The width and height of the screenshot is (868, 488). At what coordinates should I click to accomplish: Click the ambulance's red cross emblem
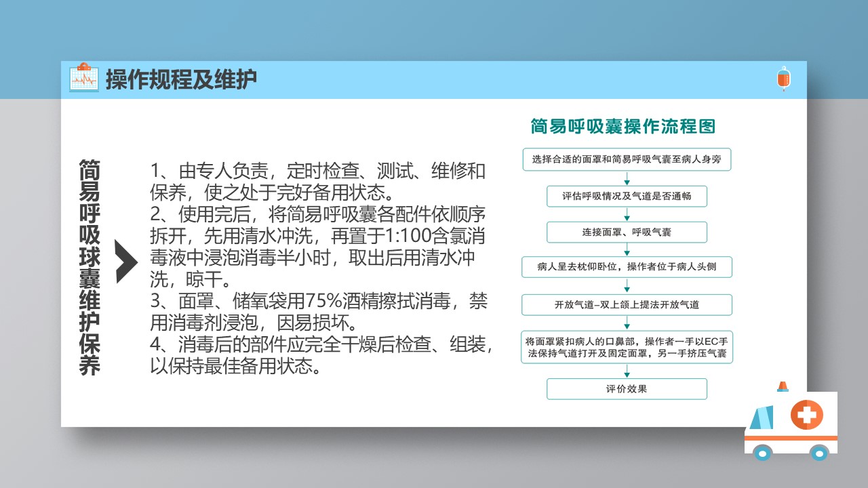tap(806, 413)
